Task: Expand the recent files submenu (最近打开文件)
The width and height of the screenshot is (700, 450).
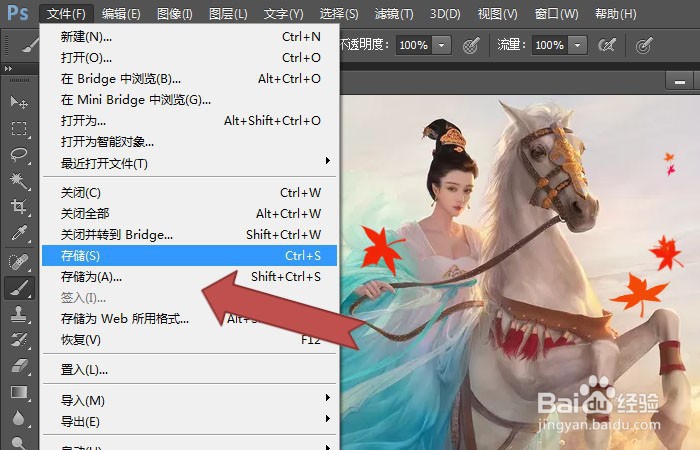Action: (x=328, y=161)
